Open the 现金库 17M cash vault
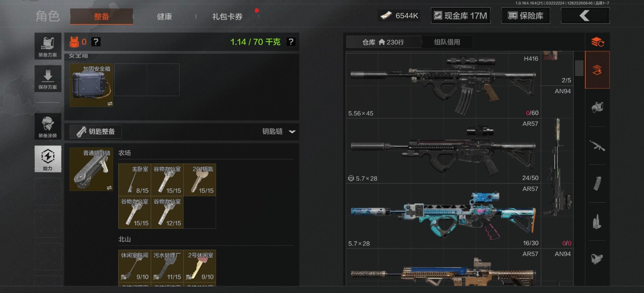The height and width of the screenshot is (293, 644). coord(461,16)
